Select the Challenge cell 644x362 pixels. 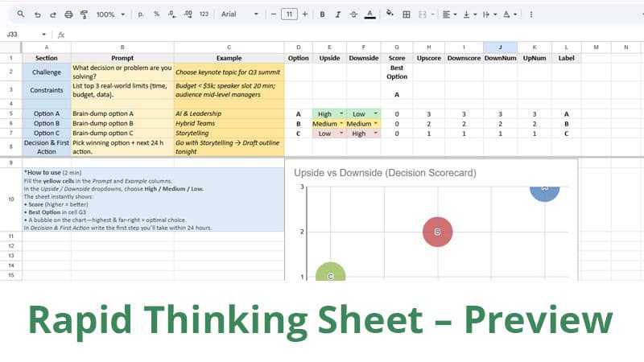[x=47, y=72]
